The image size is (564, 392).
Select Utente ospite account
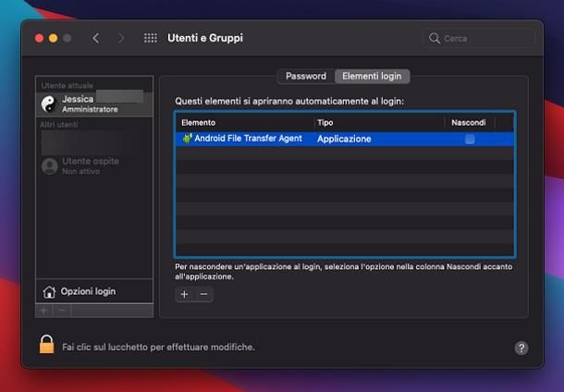tap(94, 165)
